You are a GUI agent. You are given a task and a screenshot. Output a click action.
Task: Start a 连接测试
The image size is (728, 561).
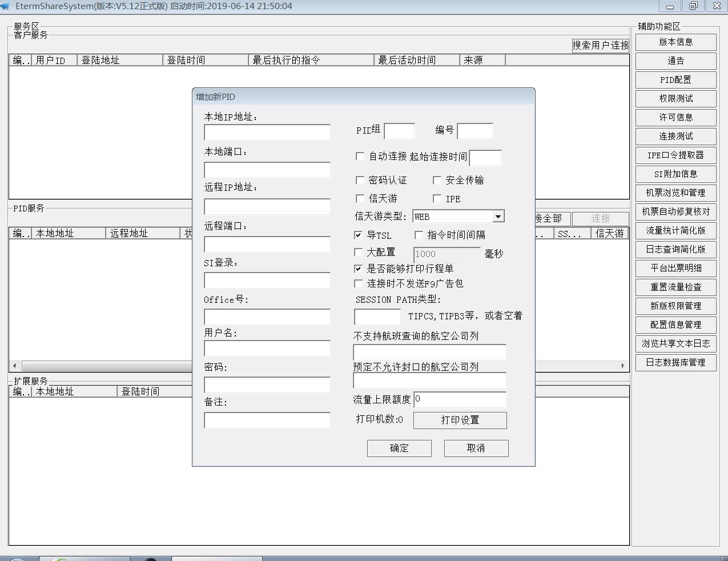pyautogui.click(x=675, y=136)
